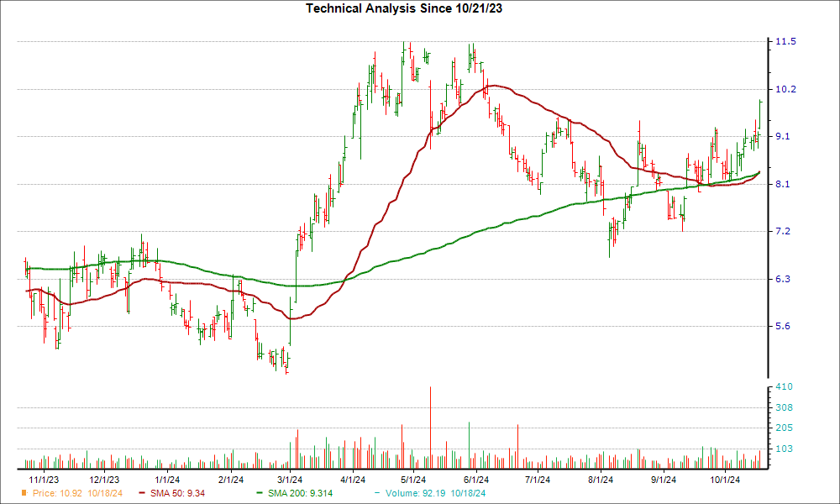The width and height of the screenshot is (840, 504).
Task: Click the green SMA 200 legend line
Action: pyautogui.click(x=260, y=493)
